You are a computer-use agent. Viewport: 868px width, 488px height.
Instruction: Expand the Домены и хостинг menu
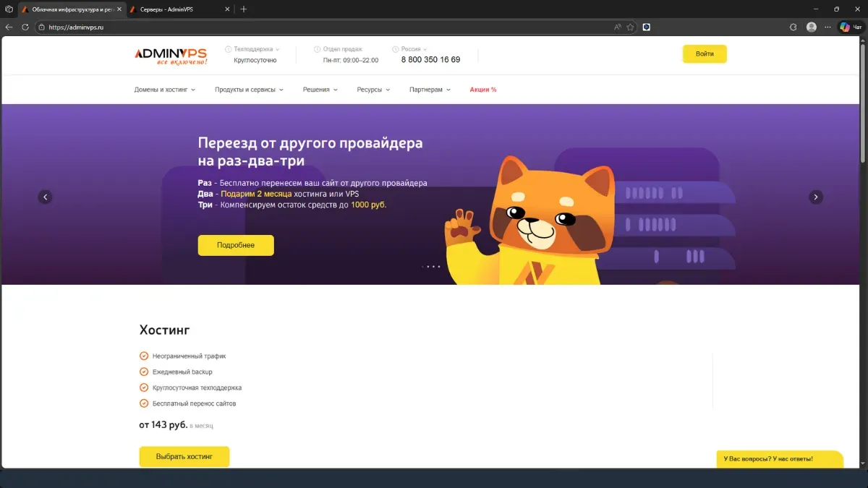[x=164, y=90]
